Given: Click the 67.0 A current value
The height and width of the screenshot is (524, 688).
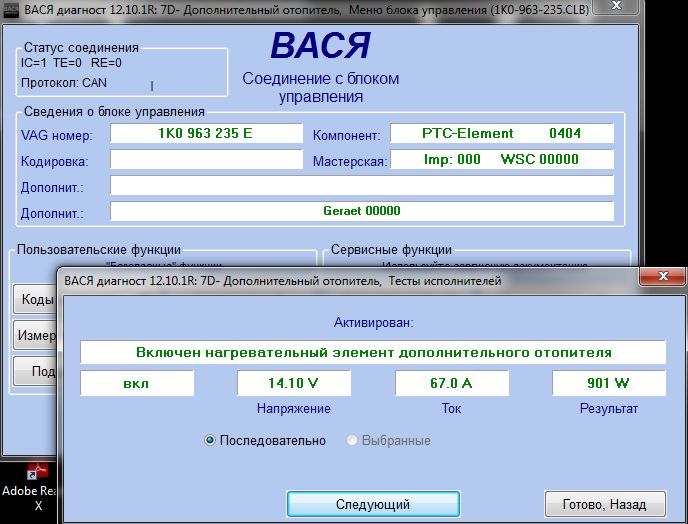Looking at the screenshot, I should pyautogui.click(x=452, y=384).
